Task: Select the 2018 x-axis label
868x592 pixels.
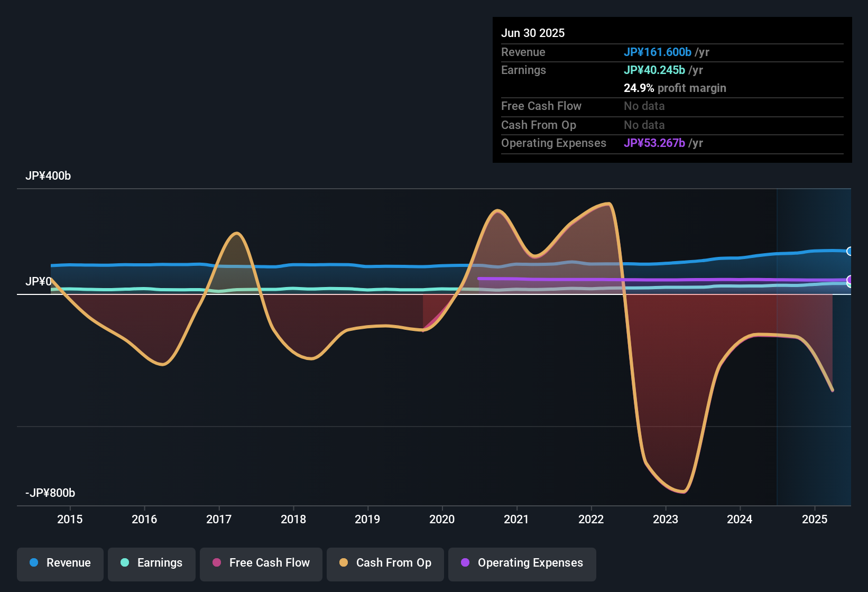Action: pos(293,519)
